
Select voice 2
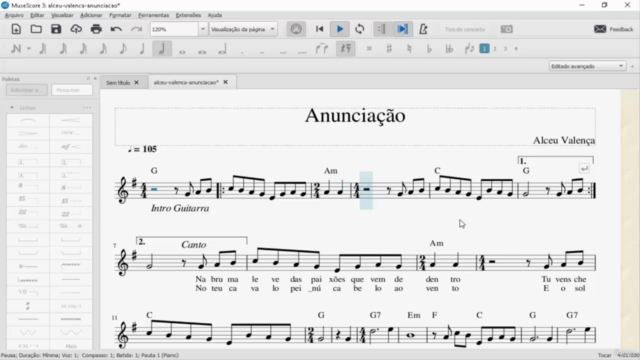tap(495, 49)
